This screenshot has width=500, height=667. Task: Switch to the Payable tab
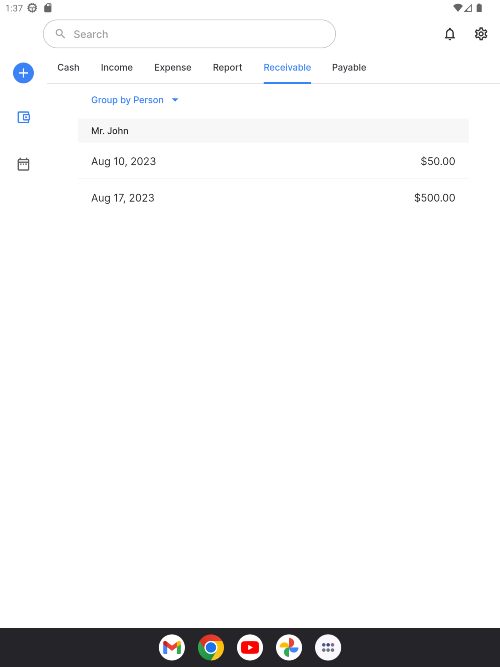point(349,68)
